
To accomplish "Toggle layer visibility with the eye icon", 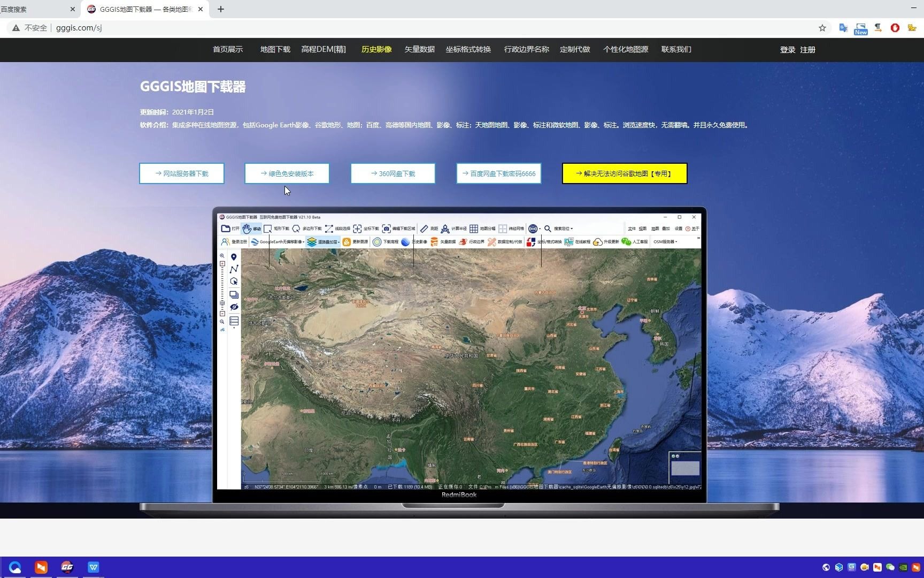I will [x=234, y=307].
